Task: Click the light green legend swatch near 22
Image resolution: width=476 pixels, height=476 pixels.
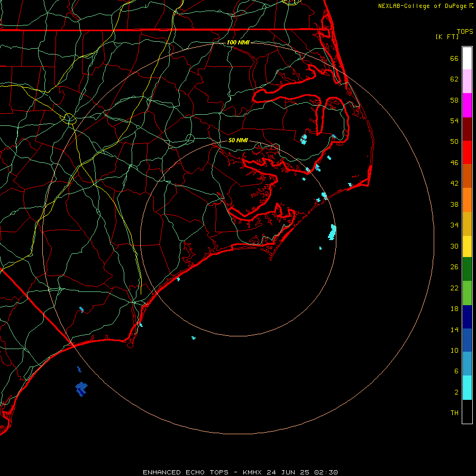Action: pyautogui.click(x=467, y=293)
